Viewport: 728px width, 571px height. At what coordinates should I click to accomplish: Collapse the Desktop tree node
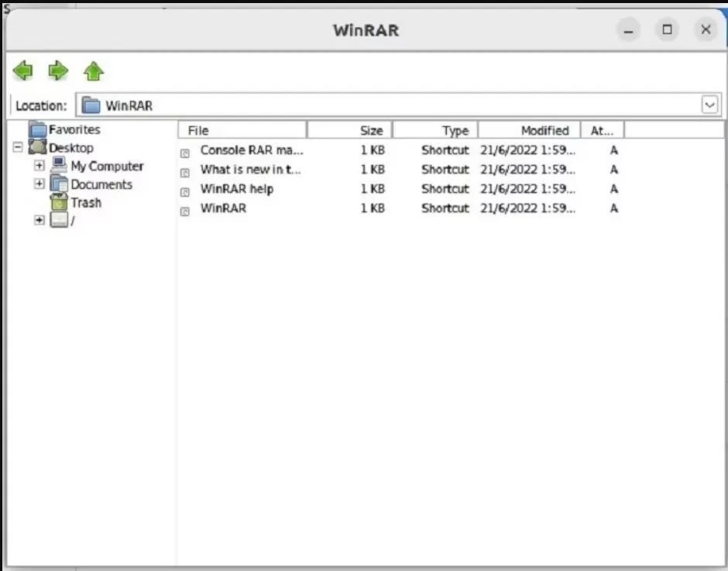18,147
